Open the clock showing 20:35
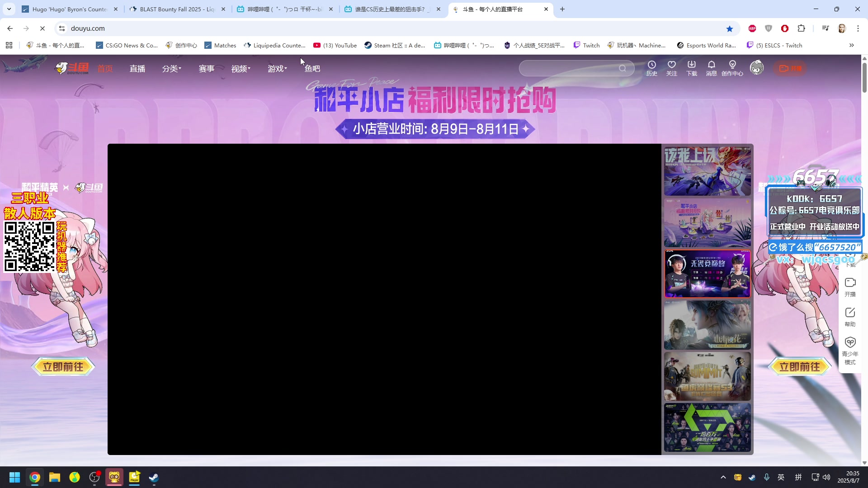Screen dimensions: 868x488 point(849,477)
